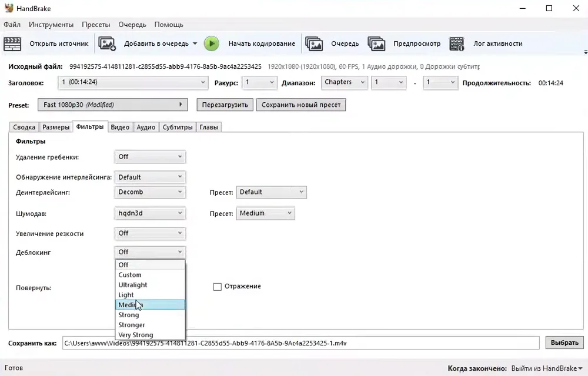588x376 pixels.
Task: Switch to the Видео tab
Action: [120, 127]
